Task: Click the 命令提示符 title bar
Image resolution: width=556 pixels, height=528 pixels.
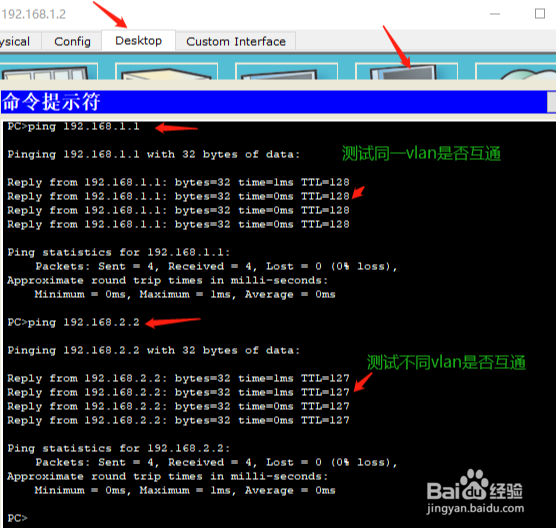Action: click(273, 102)
